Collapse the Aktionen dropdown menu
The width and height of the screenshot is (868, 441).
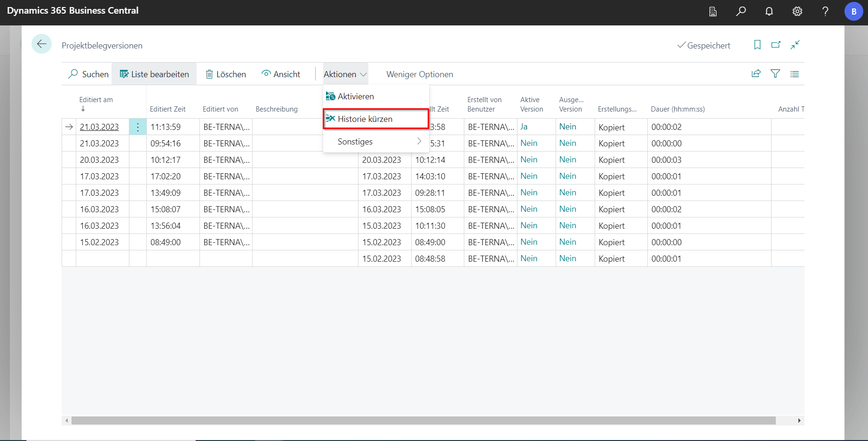coord(345,74)
